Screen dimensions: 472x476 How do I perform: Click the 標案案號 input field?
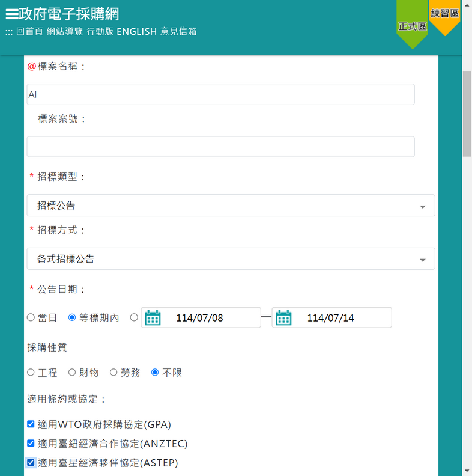(x=220, y=147)
